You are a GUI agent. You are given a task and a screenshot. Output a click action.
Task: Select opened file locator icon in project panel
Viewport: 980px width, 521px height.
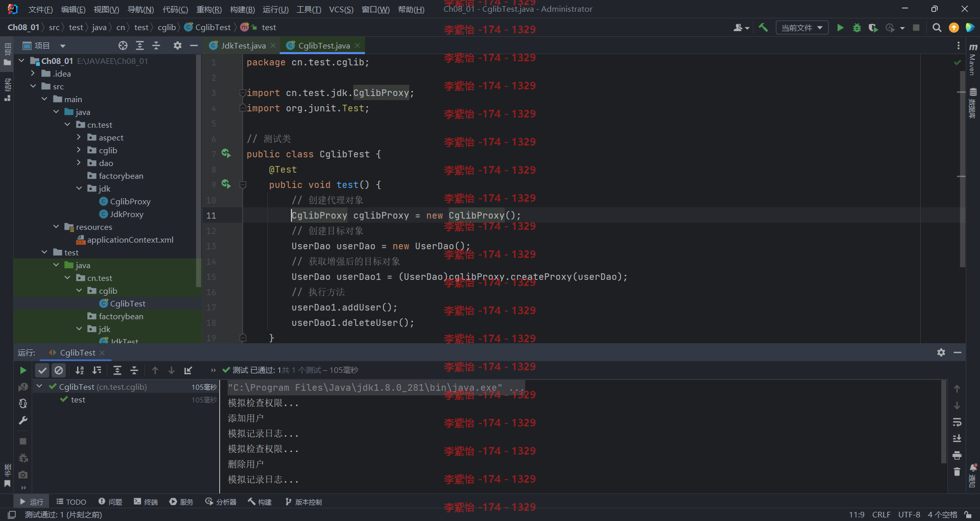pos(123,45)
